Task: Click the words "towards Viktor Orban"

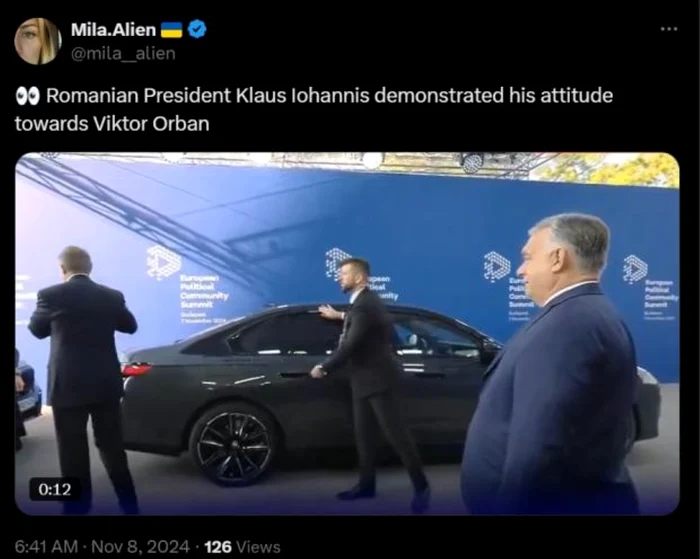Action: coord(112,124)
